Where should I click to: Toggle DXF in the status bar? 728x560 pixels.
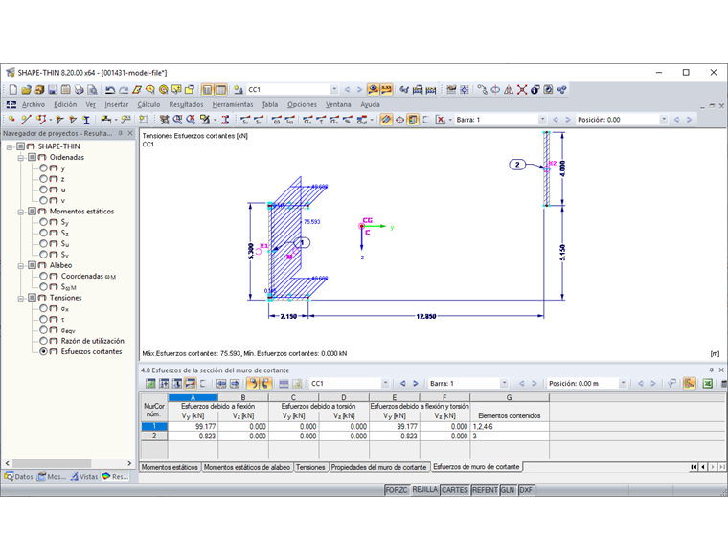click(526, 490)
